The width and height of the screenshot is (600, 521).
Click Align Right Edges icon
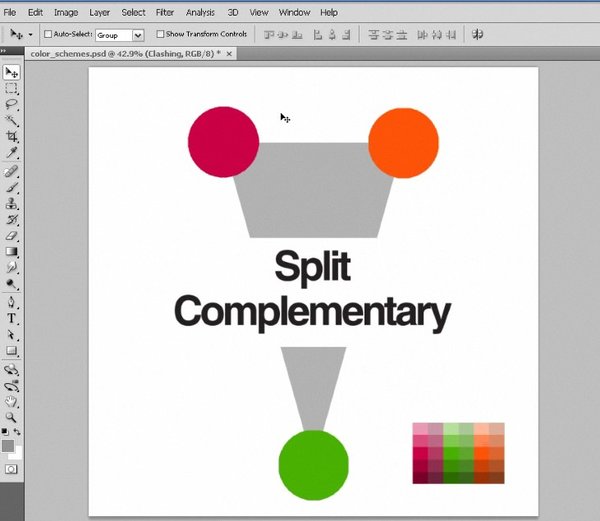coord(346,35)
